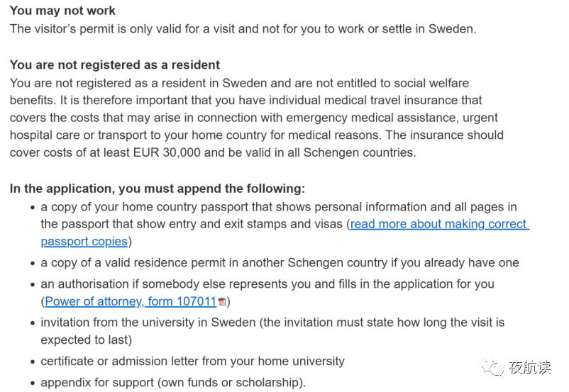This screenshot has width=569, height=392.
Task: Click the appendix for support bullet
Action: click(x=173, y=382)
